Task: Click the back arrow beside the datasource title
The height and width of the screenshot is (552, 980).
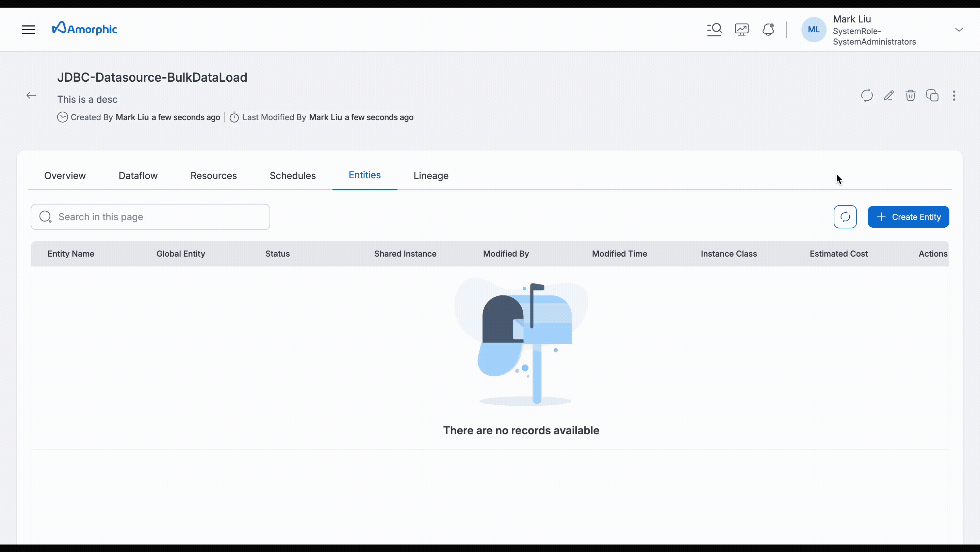Action: coord(31,95)
